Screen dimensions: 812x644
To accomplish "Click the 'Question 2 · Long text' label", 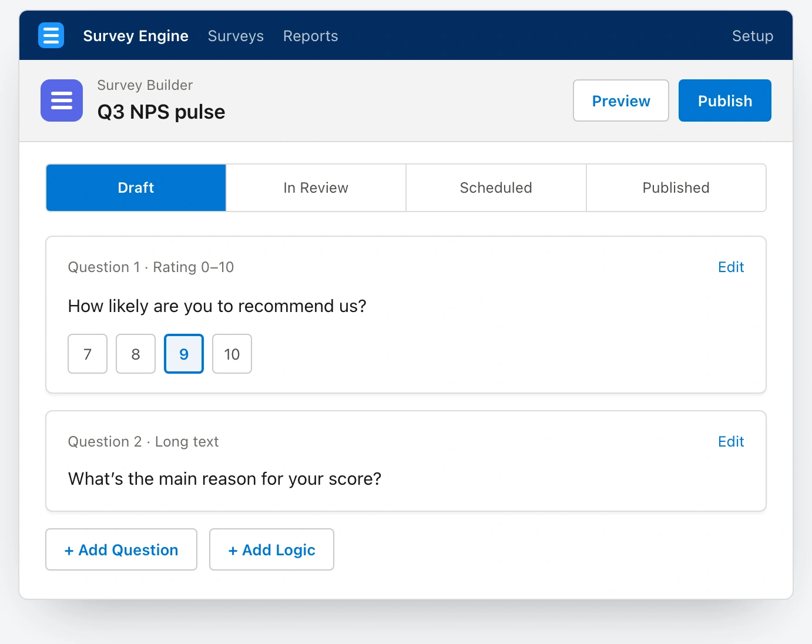I will pyautogui.click(x=143, y=441).
